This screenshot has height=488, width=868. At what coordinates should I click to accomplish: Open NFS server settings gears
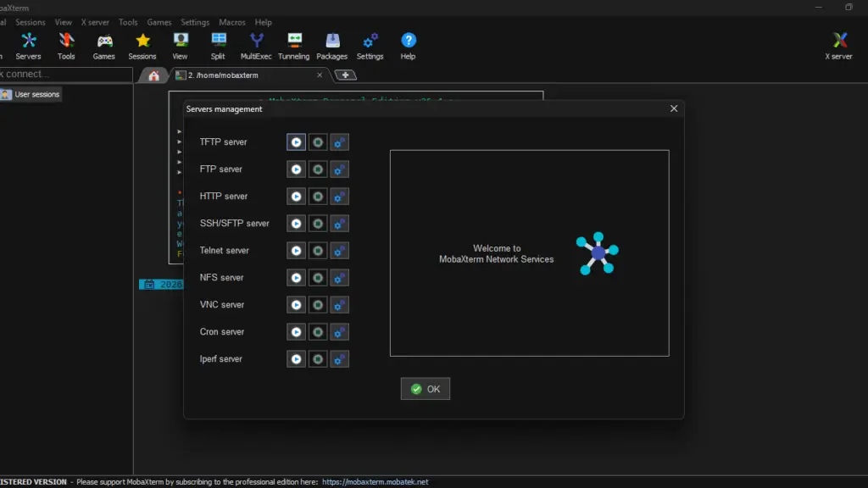(339, 278)
